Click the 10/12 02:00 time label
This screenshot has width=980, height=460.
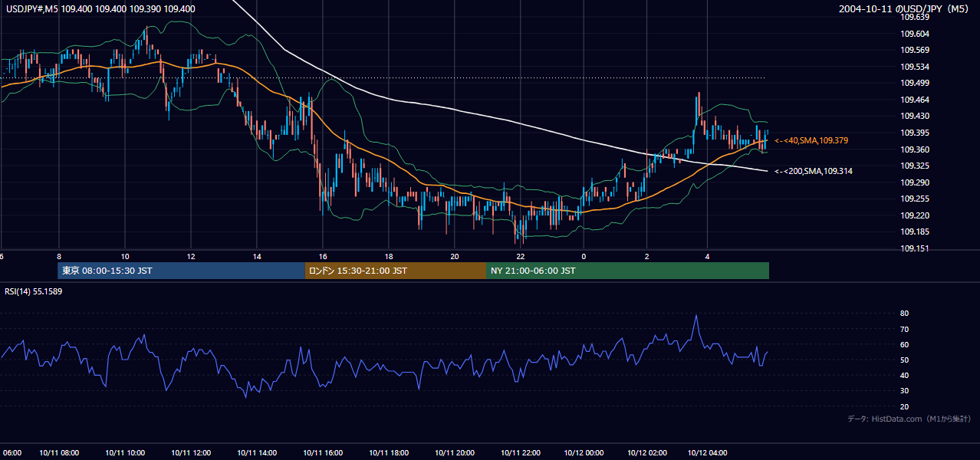click(646, 452)
